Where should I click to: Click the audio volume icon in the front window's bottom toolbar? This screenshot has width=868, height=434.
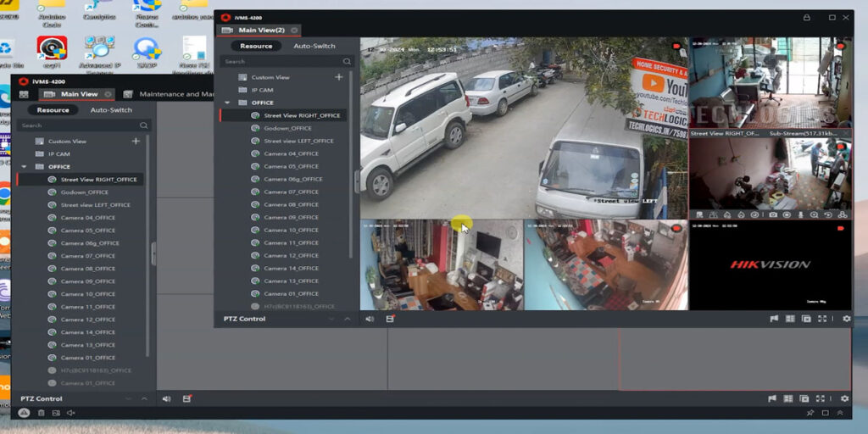tap(370, 319)
